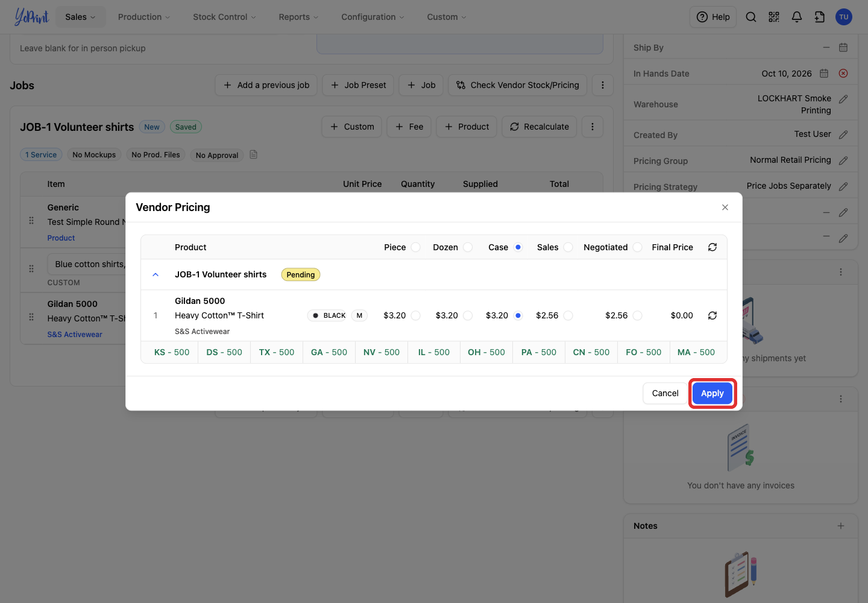Add a new note with plus icon

841,526
